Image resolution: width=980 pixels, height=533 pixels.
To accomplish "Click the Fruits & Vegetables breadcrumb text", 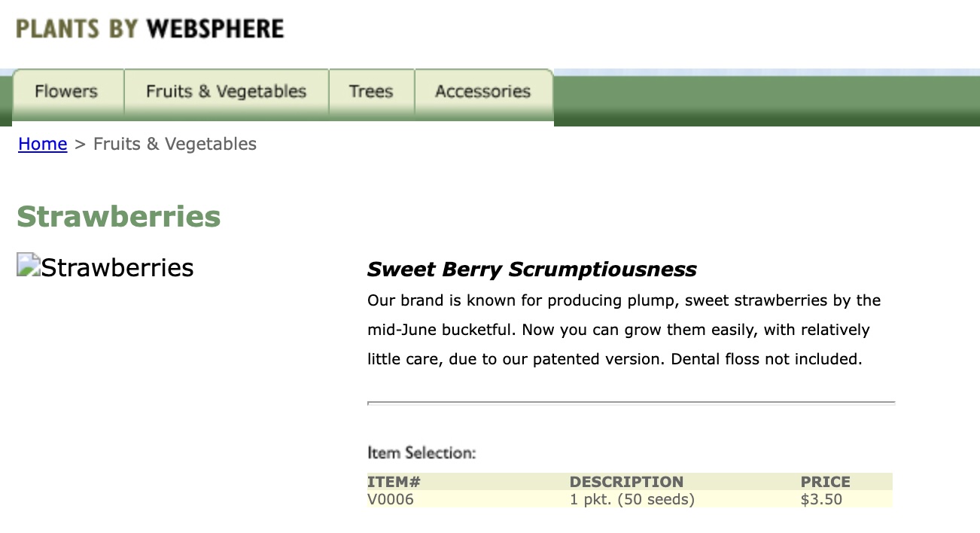I will coord(175,144).
